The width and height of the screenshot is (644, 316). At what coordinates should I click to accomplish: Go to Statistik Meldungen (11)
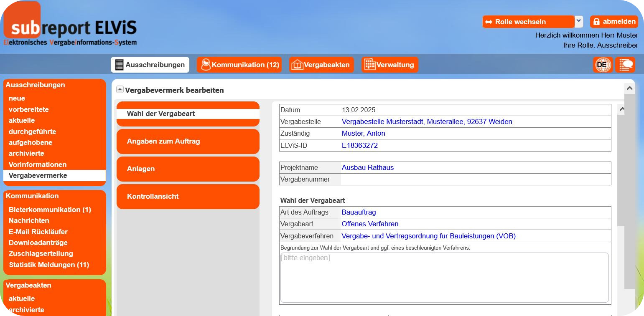click(x=49, y=265)
